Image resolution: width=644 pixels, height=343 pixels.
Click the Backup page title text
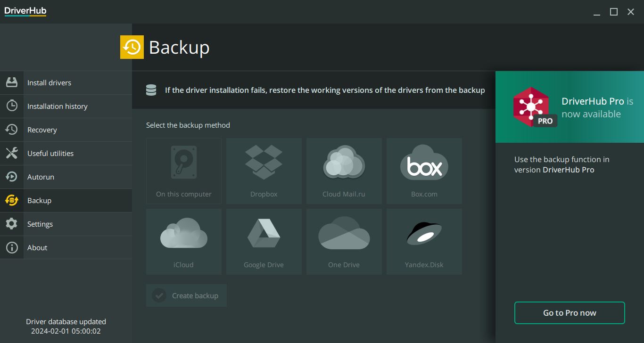coord(179,48)
